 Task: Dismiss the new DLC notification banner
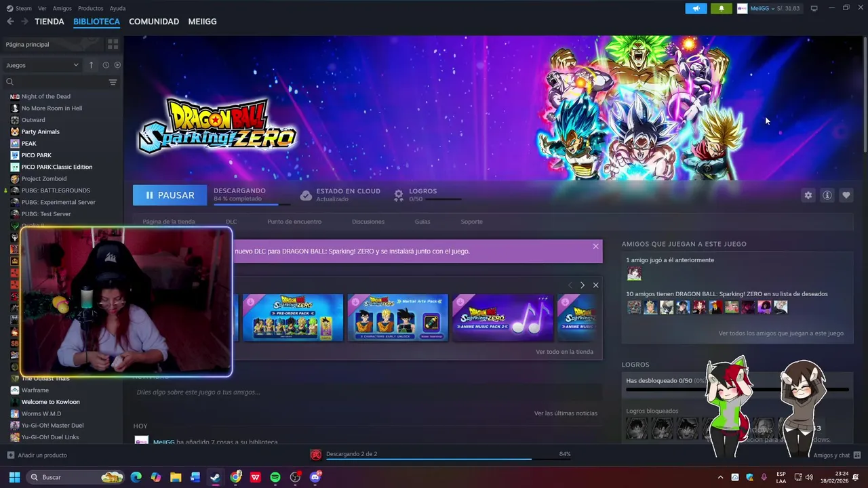595,246
